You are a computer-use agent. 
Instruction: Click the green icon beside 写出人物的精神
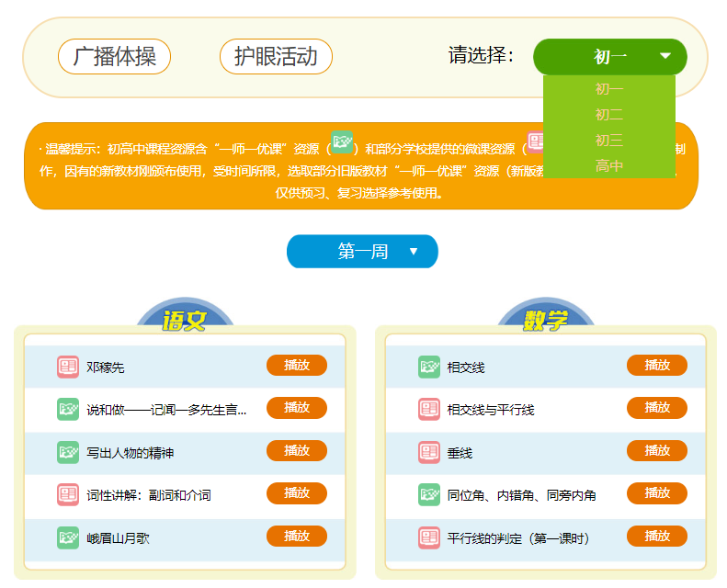(x=68, y=452)
